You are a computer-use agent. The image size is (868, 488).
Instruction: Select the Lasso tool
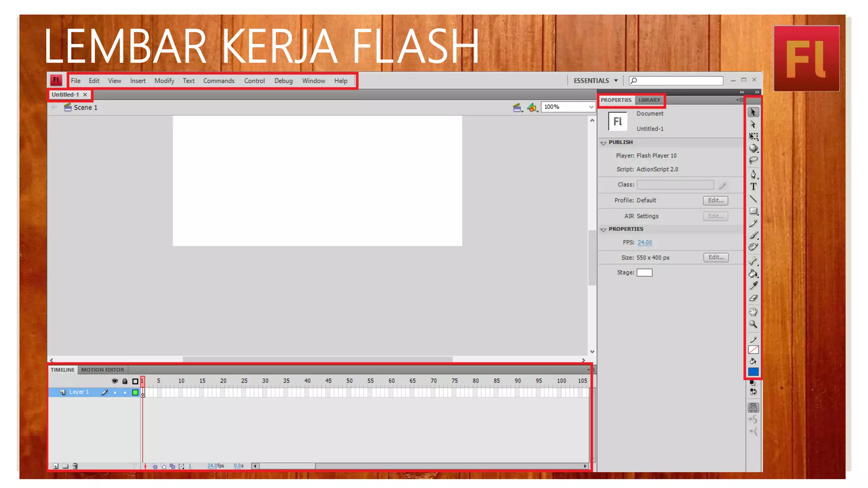[753, 160]
